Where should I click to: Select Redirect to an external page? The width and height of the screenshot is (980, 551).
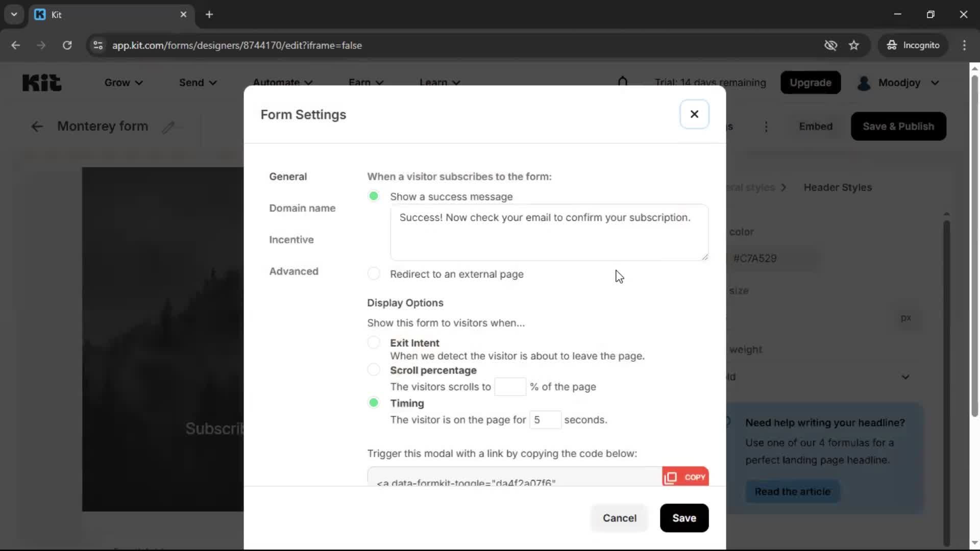[373, 273]
